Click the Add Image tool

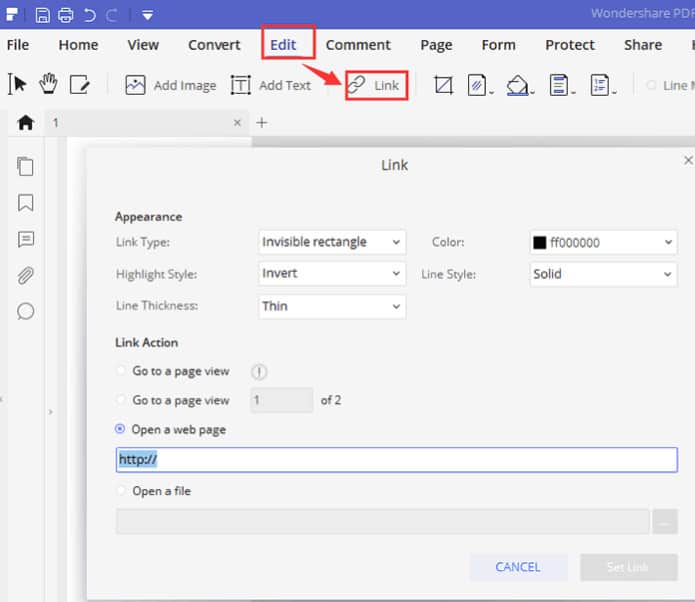171,85
